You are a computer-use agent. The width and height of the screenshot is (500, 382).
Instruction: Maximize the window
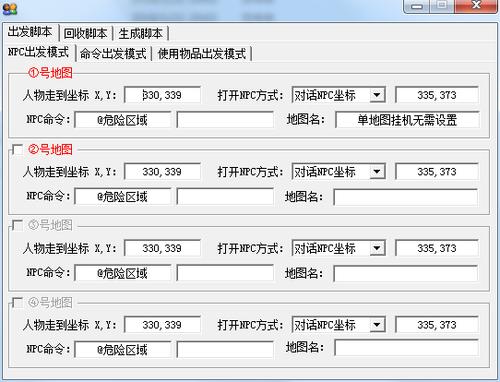point(442,5)
